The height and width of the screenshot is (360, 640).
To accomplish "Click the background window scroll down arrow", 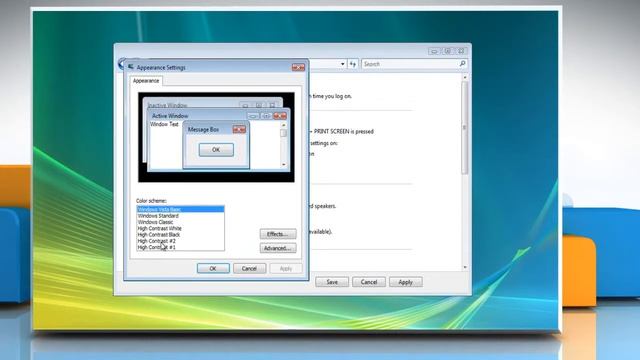I will click(464, 267).
